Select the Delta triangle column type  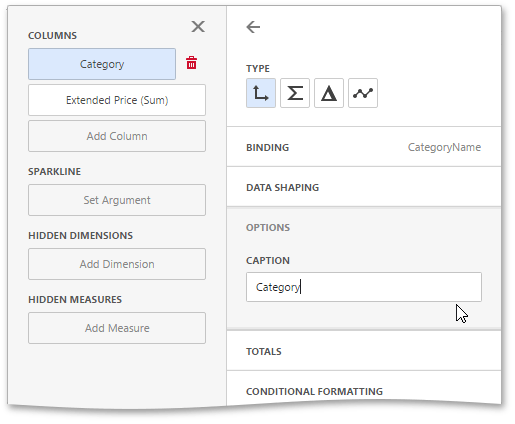click(x=329, y=93)
